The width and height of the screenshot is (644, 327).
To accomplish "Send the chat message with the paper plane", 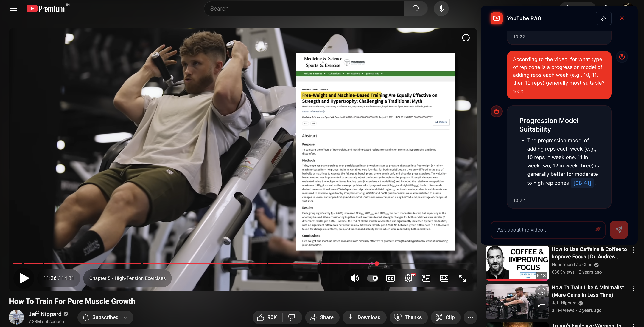I will coord(619,230).
